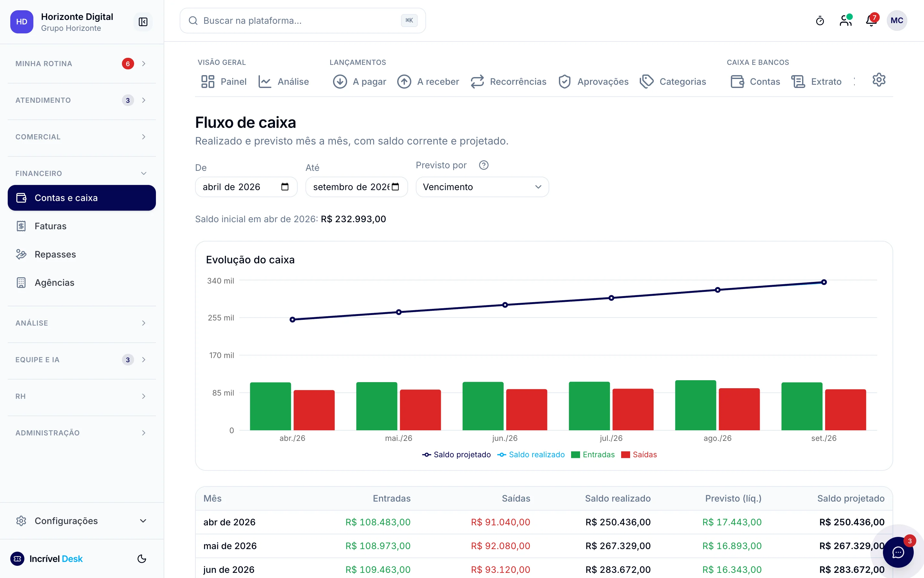The height and width of the screenshot is (578, 924).
Task: Click the Previsto (líq.) column header
Action: click(x=733, y=498)
